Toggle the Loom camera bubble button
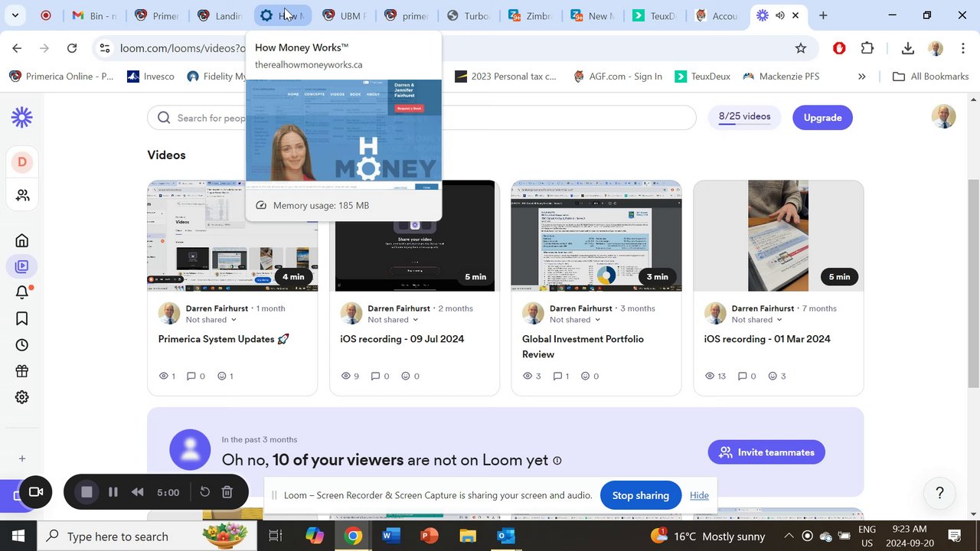Viewport: 980px width, 551px height. (x=35, y=492)
